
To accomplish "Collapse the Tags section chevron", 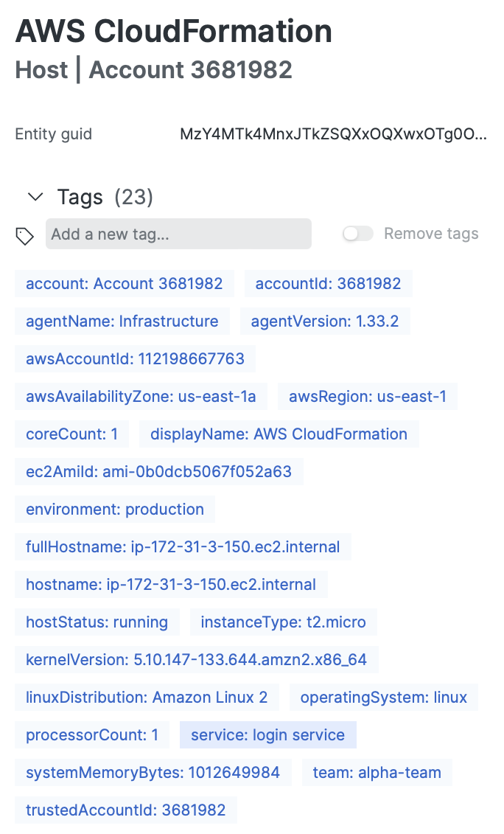I will tap(35, 197).
